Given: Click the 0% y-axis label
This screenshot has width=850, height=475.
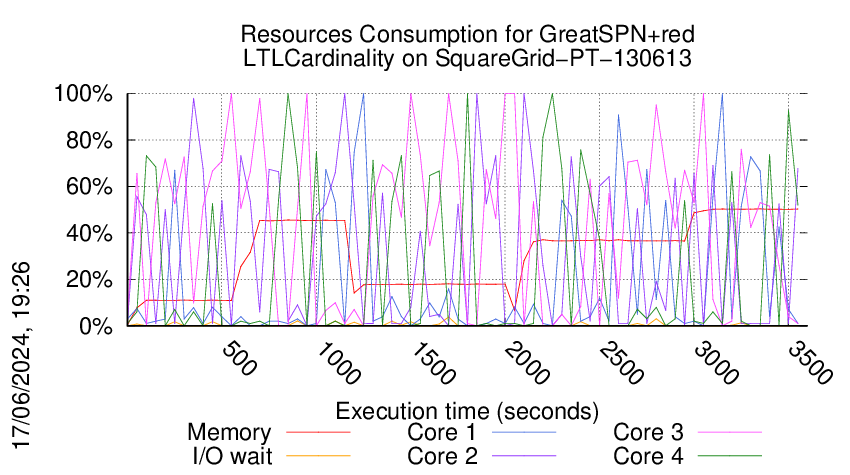Looking at the screenshot, I should click(x=96, y=326).
